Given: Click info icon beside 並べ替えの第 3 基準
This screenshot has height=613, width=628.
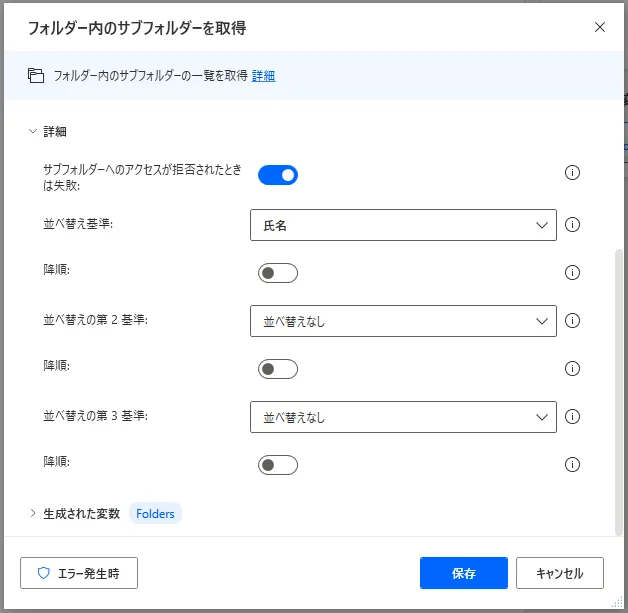Looking at the screenshot, I should (x=573, y=417).
